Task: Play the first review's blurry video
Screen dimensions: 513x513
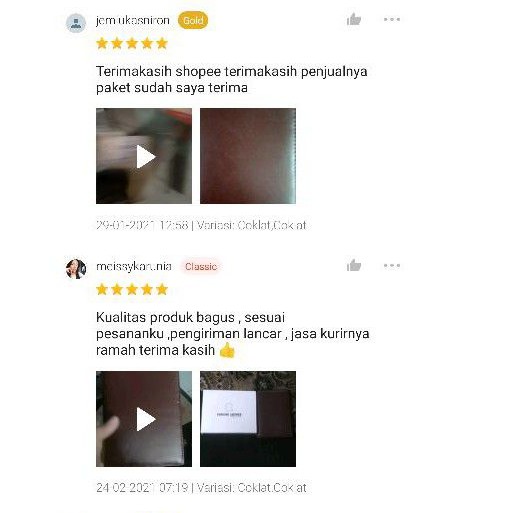Action: pyautogui.click(x=144, y=156)
